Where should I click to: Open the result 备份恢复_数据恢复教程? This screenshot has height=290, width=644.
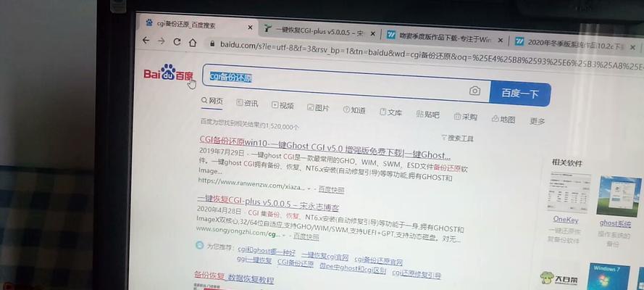234,278
